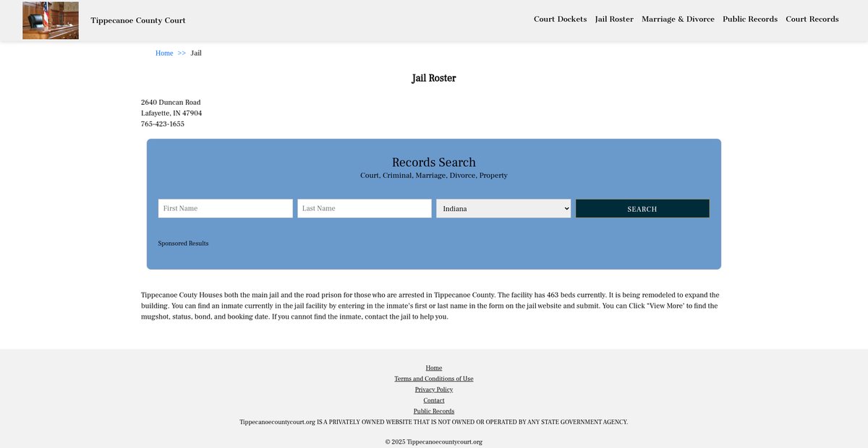
Task: Focus the Last Name input field
Action: click(x=365, y=208)
